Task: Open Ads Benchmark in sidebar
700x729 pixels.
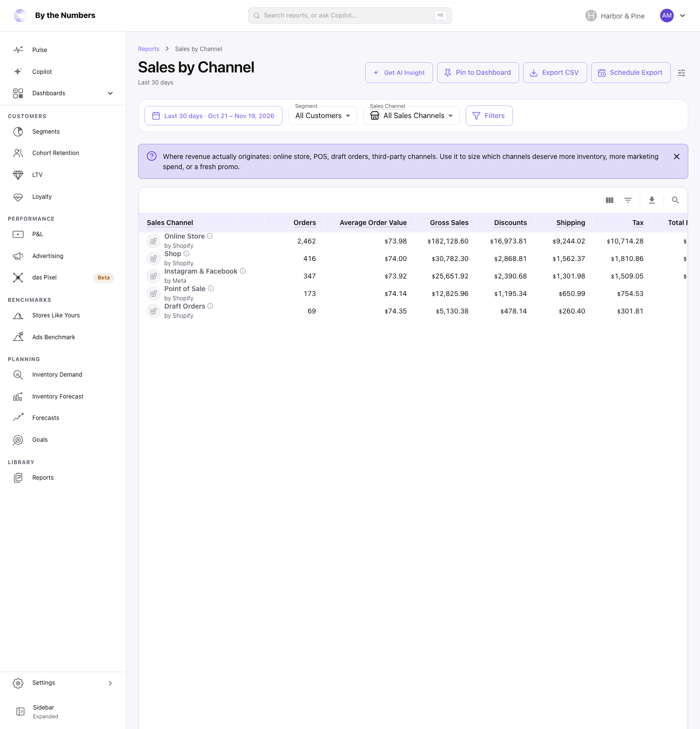Action: click(63, 337)
